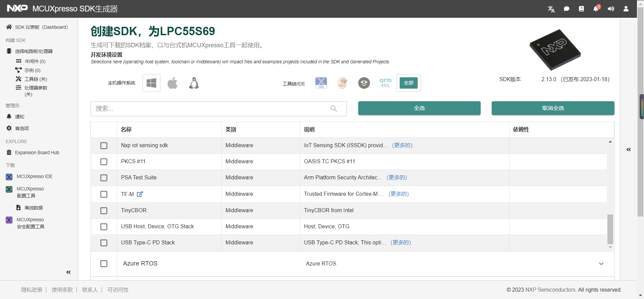Screen dimensions: 644x299
Task: Go to SDK Dashboard home icon
Action: point(9,27)
